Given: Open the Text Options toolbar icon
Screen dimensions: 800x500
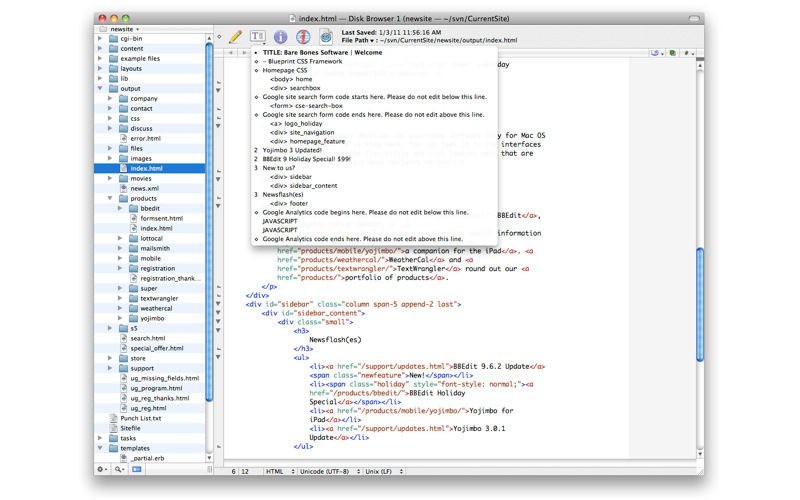Looking at the screenshot, I should click(x=258, y=36).
